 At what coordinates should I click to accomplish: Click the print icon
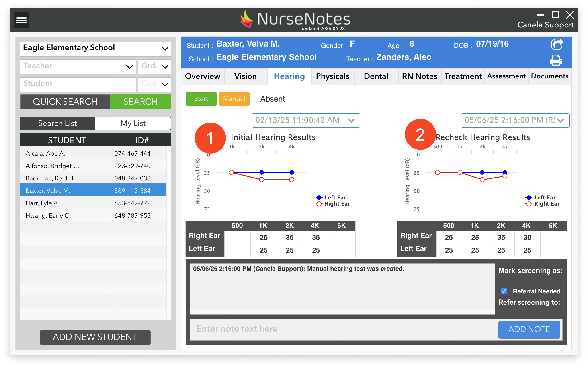pos(556,60)
